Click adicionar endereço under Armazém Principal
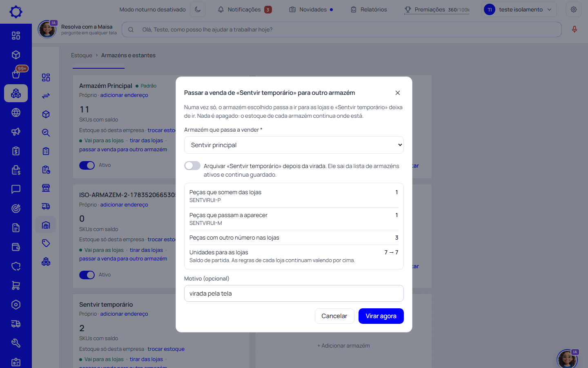 (x=124, y=95)
